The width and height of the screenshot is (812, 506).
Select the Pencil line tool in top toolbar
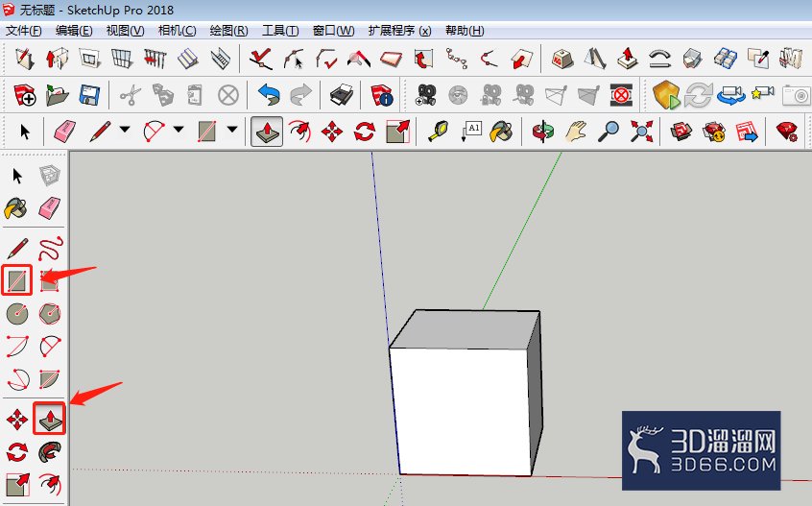(x=100, y=132)
